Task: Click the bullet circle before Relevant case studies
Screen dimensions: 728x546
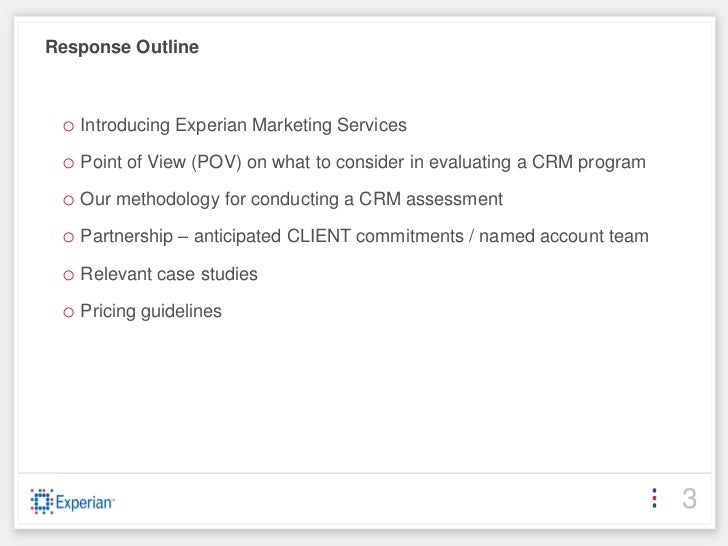Action: (x=69, y=275)
